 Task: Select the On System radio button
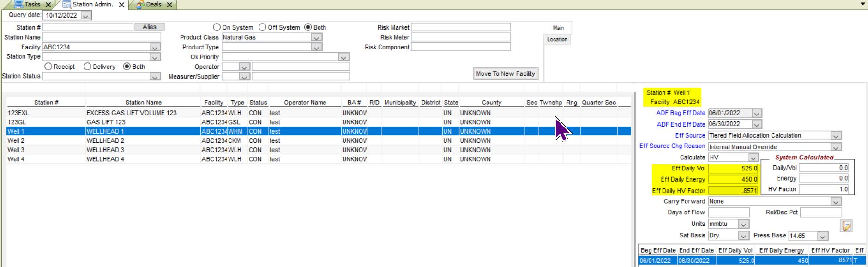coord(217,27)
